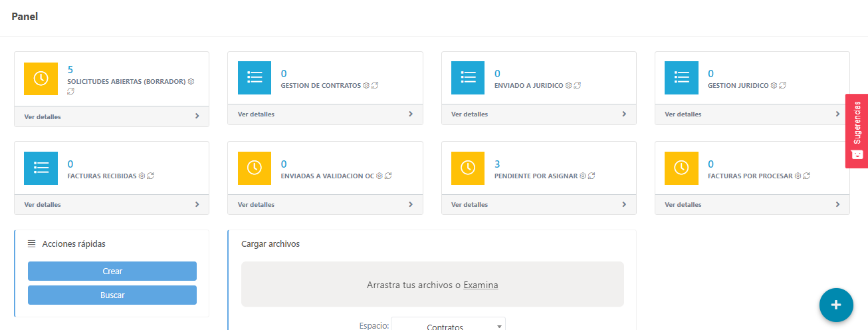Refresh the Enviado a Juridico counter
This screenshot has height=330, width=868.
[x=578, y=86]
